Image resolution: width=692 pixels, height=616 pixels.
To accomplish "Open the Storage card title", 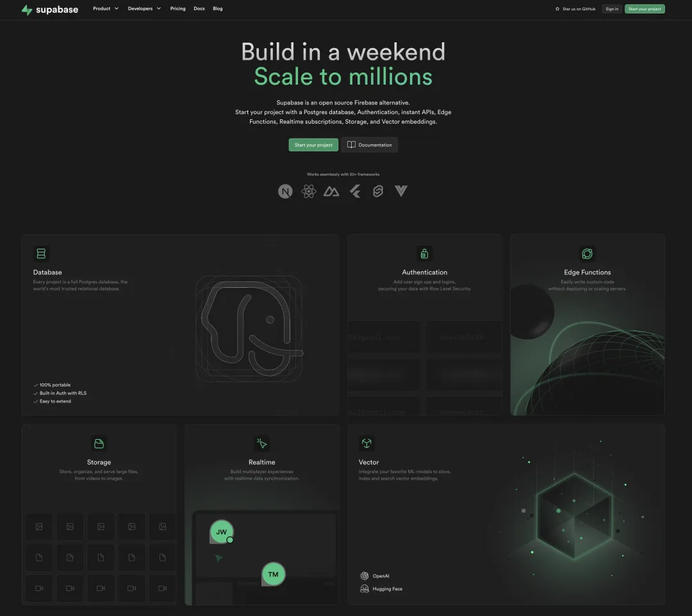I will point(99,462).
